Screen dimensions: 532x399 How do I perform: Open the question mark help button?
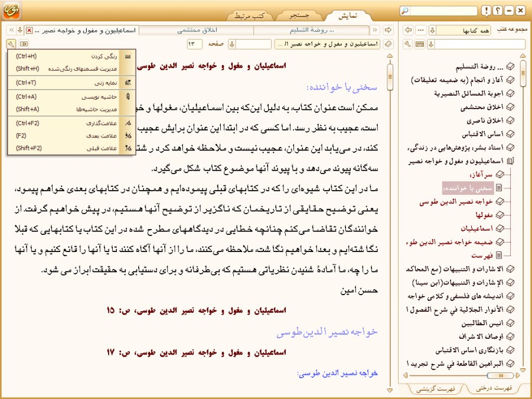click(498, 11)
